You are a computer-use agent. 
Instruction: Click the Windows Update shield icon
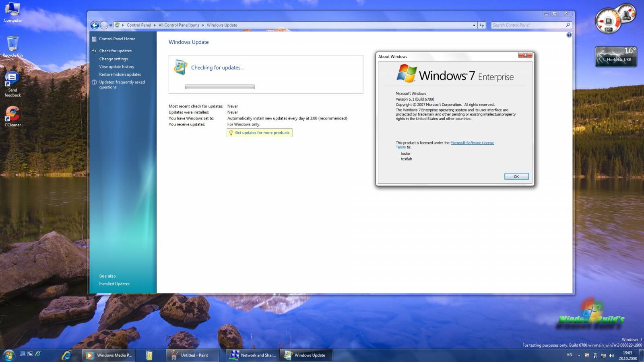point(180,67)
